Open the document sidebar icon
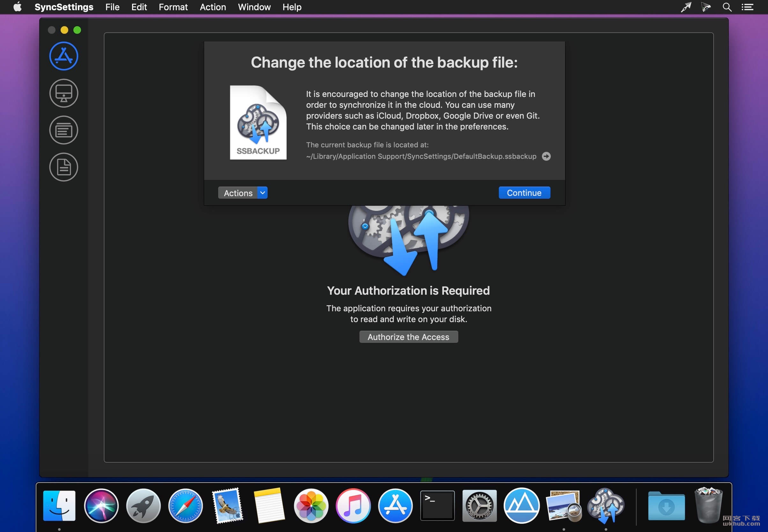 64,167
